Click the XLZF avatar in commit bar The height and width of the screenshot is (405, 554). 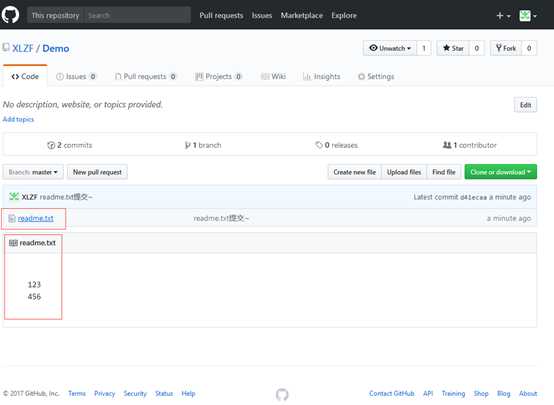coord(14,196)
